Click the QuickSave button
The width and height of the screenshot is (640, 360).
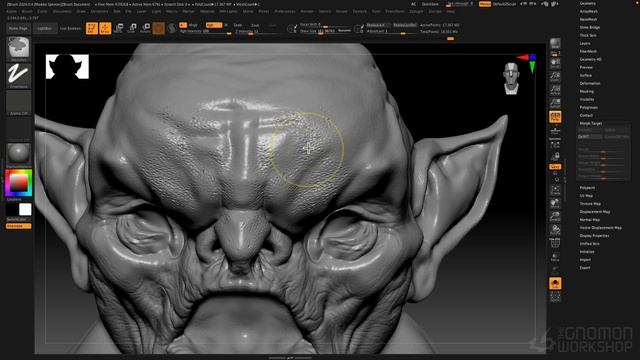click(430, 4)
